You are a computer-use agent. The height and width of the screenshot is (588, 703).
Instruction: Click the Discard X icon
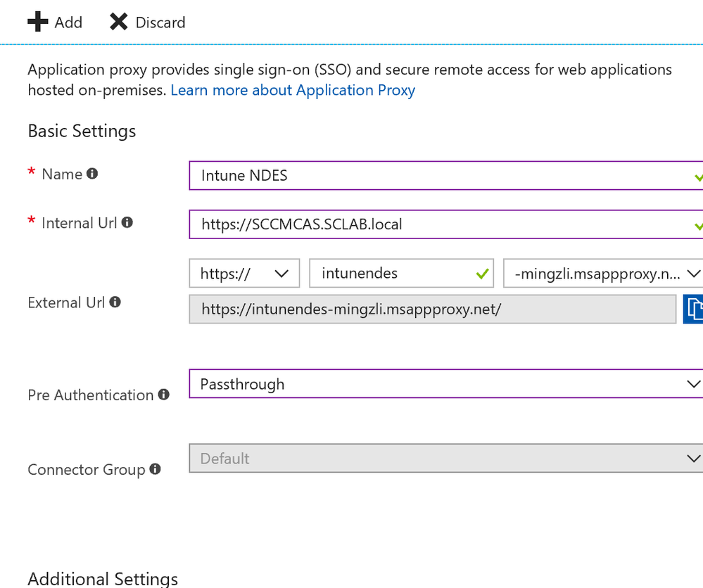[x=118, y=23]
